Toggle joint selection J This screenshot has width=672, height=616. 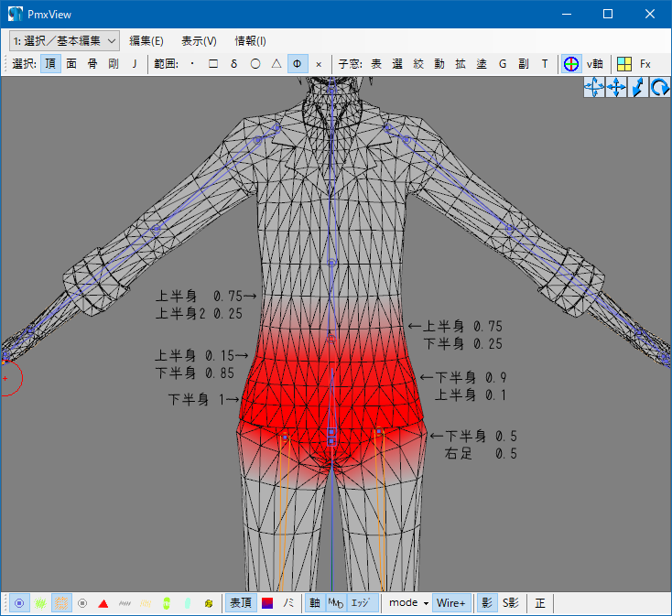[135, 64]
